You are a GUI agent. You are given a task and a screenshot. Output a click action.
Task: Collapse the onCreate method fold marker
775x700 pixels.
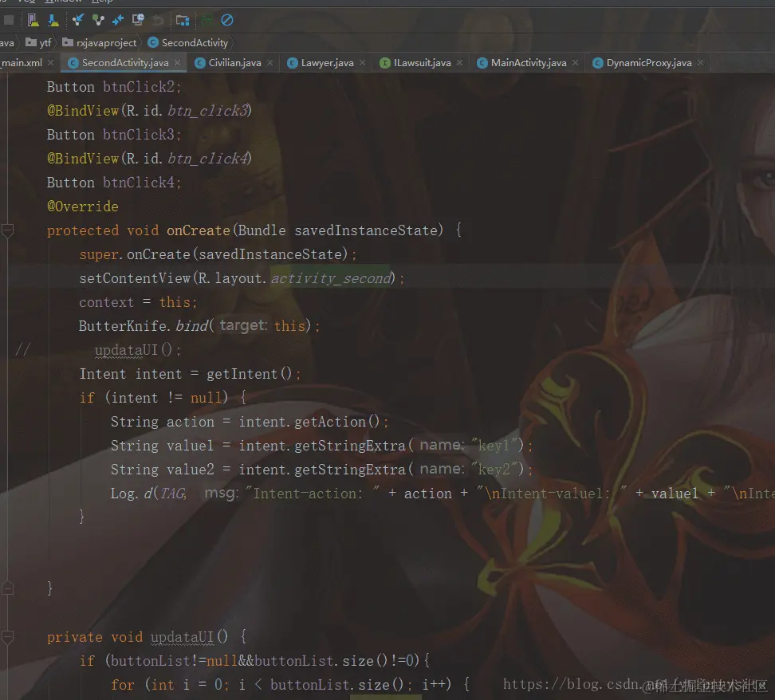(x=7, y=230)
